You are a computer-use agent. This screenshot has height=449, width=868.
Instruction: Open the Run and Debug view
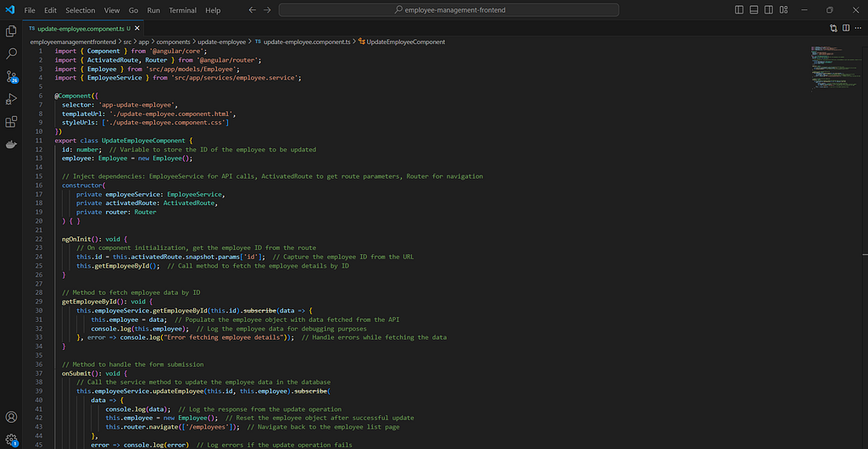coord(11,99)
